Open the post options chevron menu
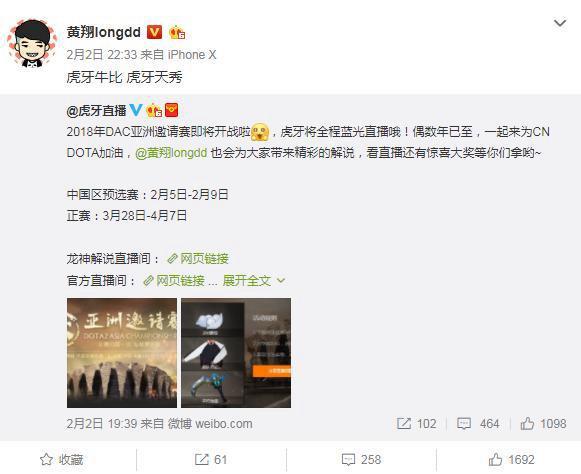The width and height of the screenshot is (581, 474). coord(560,23)
